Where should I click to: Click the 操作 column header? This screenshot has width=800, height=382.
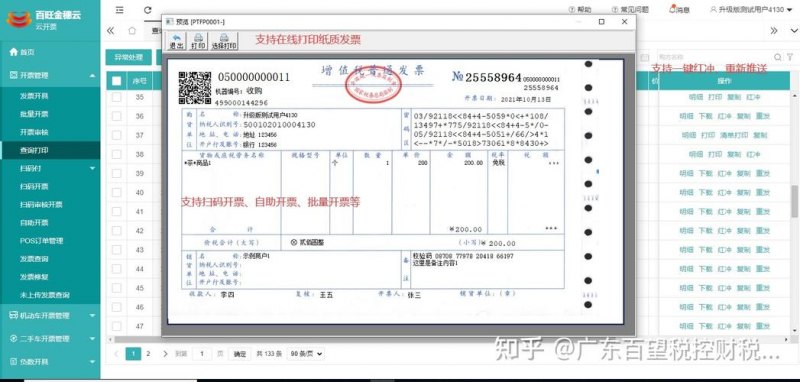724,81
